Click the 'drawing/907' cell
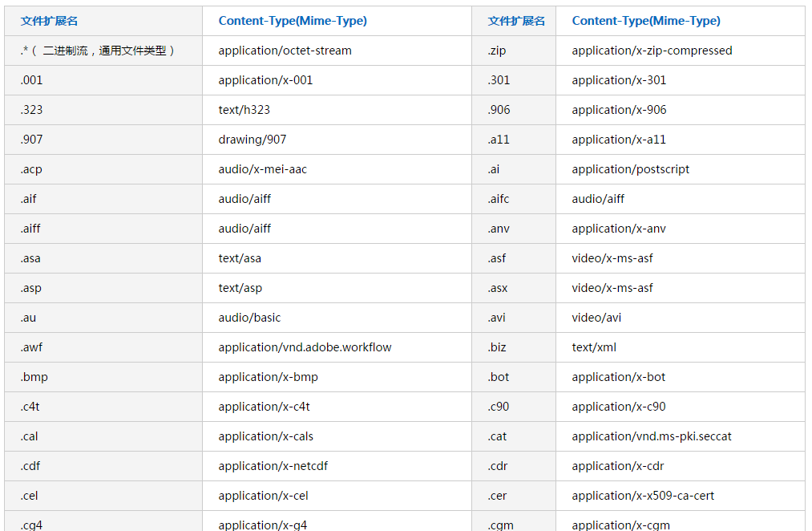 [337, 140]
